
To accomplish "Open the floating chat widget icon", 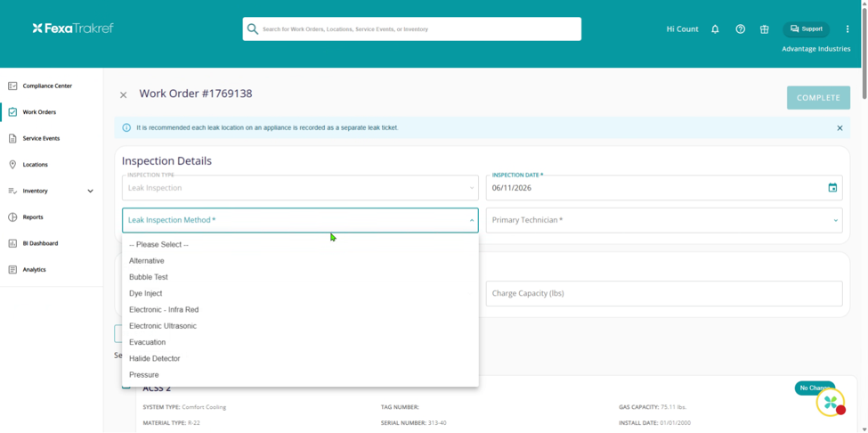I will tap(831, 402).
